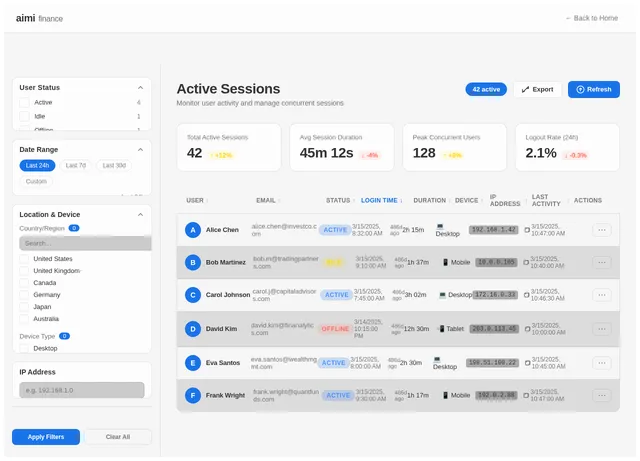Refresh the active sessions

pos(594,89)
